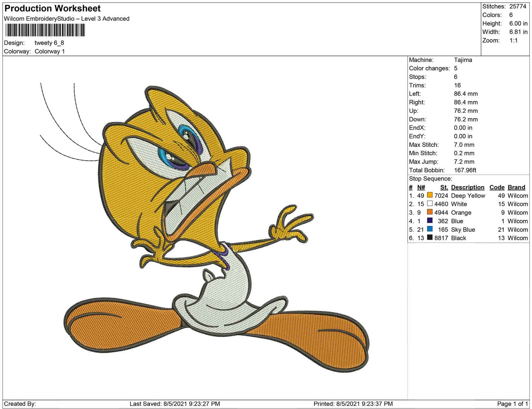
Task: Click the Max Jump value "7.2 mm"
Action: tap(464, 162)
